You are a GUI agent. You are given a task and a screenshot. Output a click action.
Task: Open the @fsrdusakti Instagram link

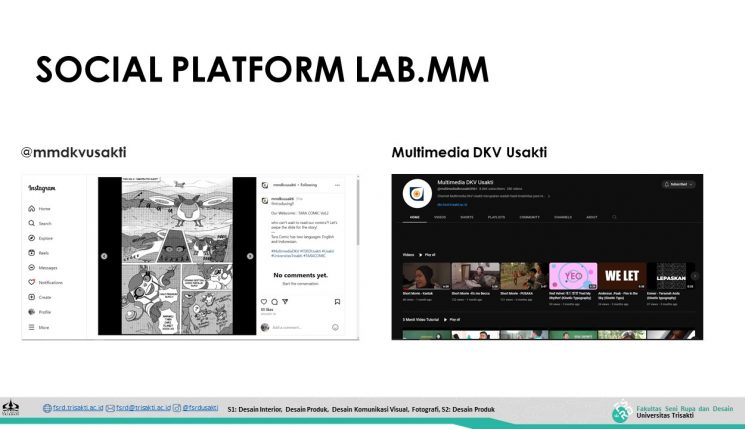coord(200,408)
